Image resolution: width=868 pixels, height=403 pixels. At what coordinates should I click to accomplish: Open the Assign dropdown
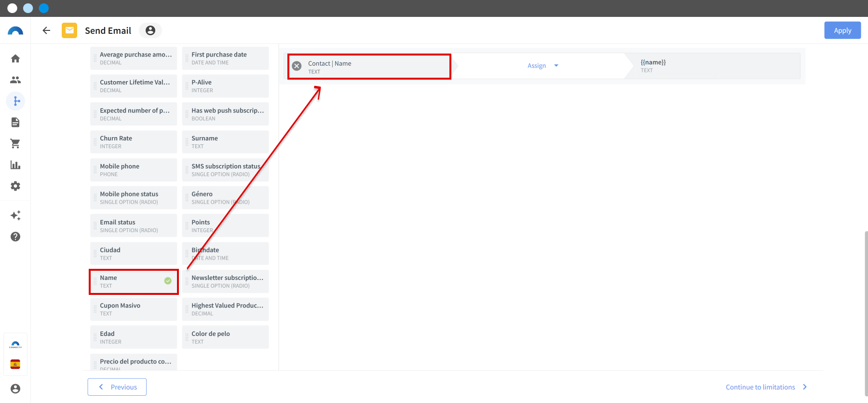point(542,66)
